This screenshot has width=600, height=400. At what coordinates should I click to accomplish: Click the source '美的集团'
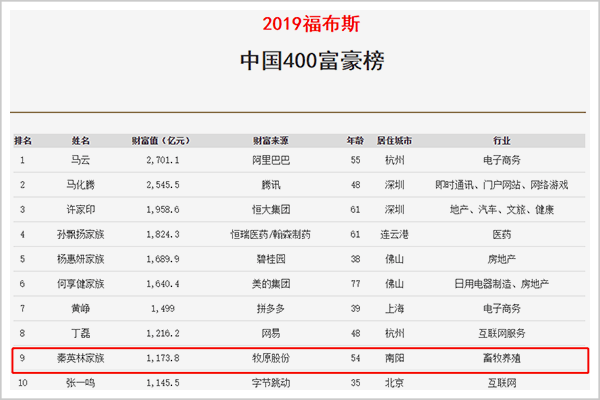click(271, 284)
